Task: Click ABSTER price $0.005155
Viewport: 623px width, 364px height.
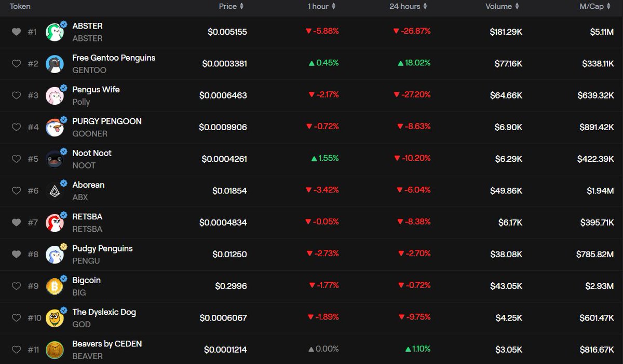Action: click(x=227, y=32)
